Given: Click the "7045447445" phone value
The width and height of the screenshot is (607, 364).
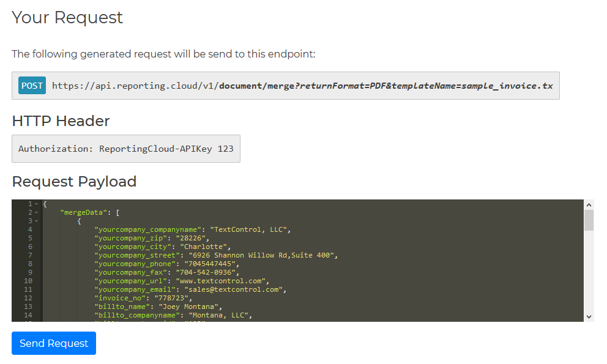Looking at the screenshot, I should click(210, 264).
